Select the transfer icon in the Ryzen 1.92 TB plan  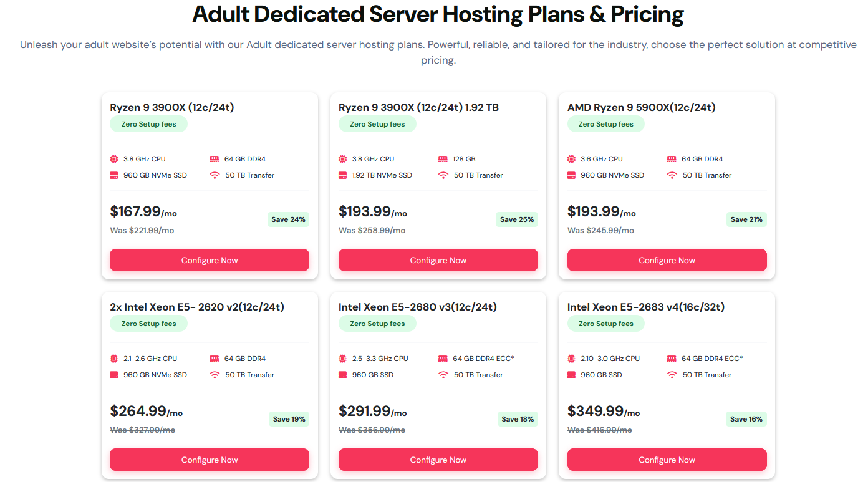443,175
